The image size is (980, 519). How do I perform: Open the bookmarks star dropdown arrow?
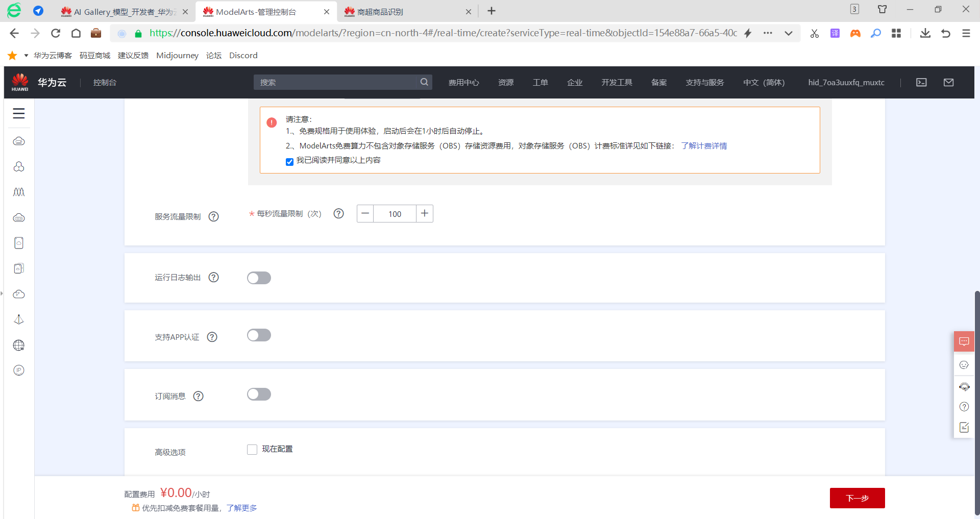[x=26, y=55]
